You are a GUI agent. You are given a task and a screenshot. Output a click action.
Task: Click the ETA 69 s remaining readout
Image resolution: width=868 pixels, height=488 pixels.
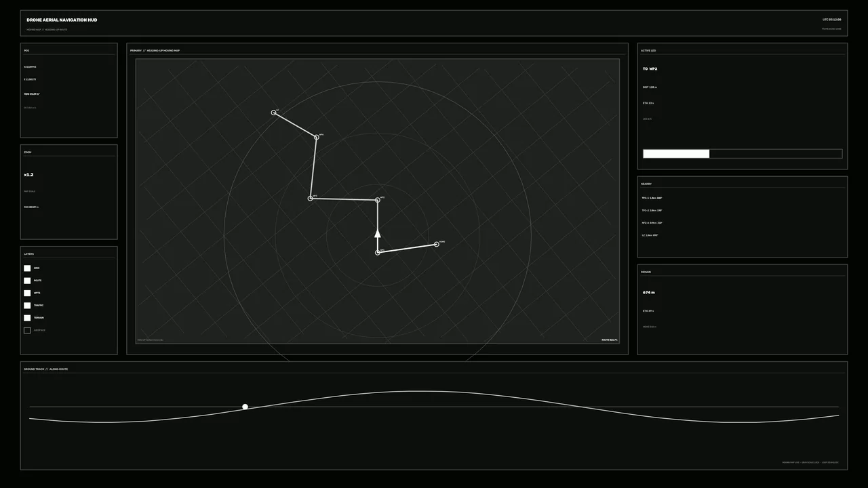pyautogui.click(x=648, y=310)
